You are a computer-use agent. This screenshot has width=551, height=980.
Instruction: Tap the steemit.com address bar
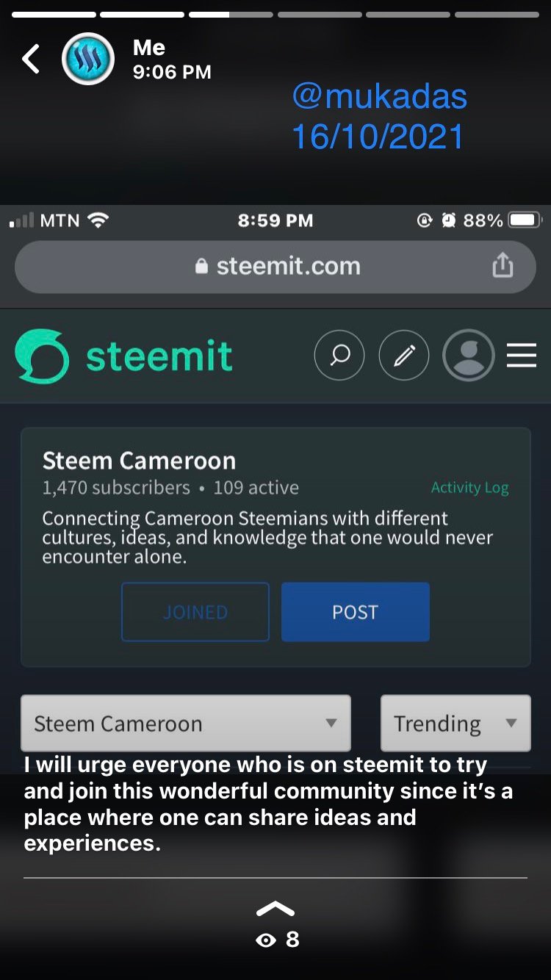coord(275,266)
